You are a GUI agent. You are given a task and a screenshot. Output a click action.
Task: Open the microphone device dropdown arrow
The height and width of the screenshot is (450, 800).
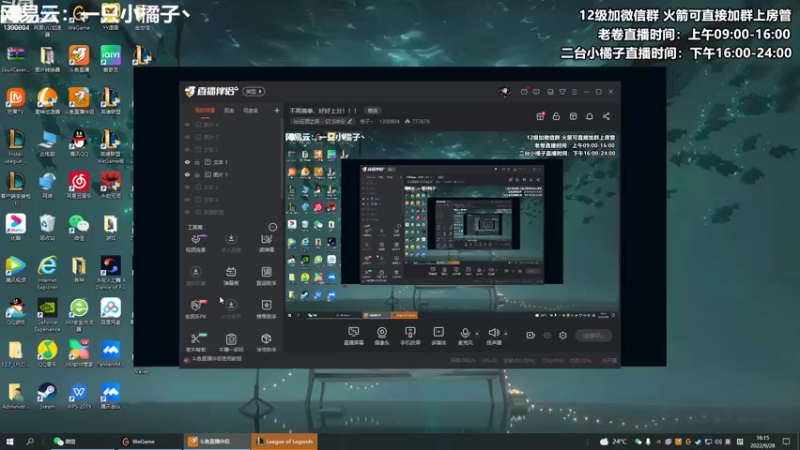click(477, 334)
